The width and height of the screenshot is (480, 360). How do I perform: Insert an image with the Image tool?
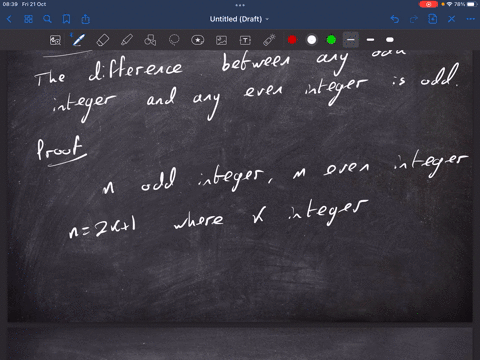(221, 40)
